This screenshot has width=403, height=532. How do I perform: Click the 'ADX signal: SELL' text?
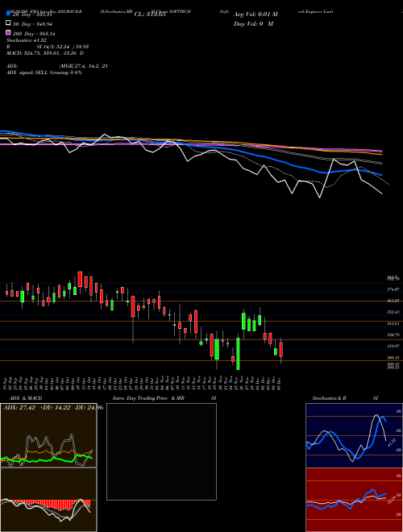(x=27, y=73)
